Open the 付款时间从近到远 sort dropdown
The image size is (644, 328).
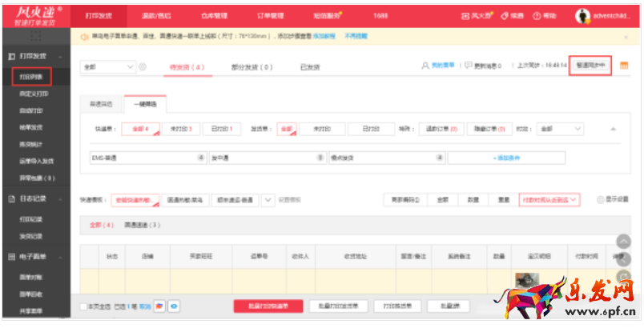549,199
